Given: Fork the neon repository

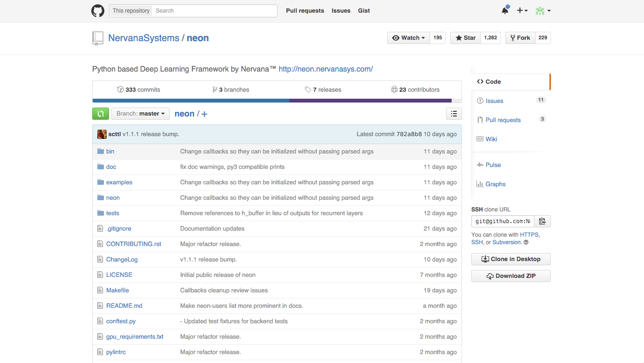Looking at the screenshot, I should [x=520, y=38].
